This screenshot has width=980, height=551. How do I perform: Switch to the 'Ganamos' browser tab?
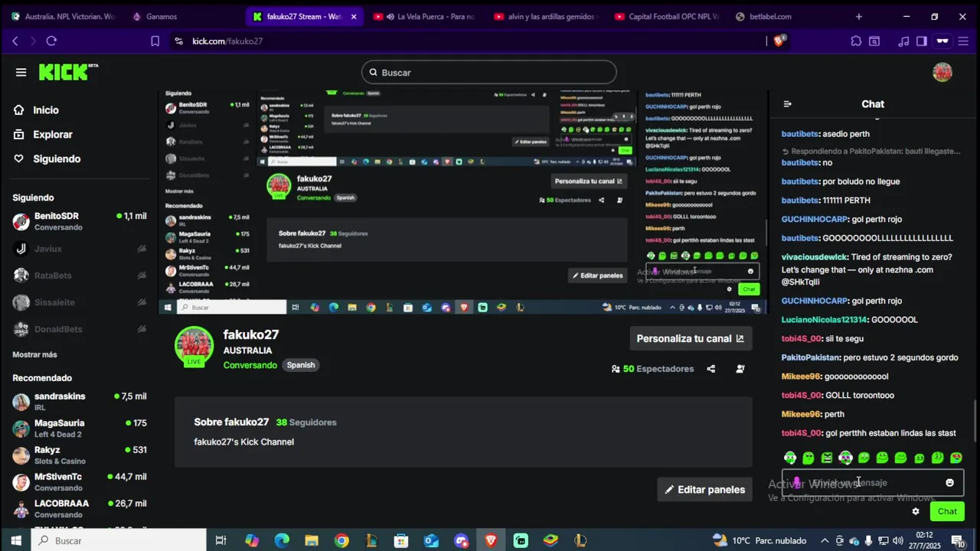tap(184, 17)
